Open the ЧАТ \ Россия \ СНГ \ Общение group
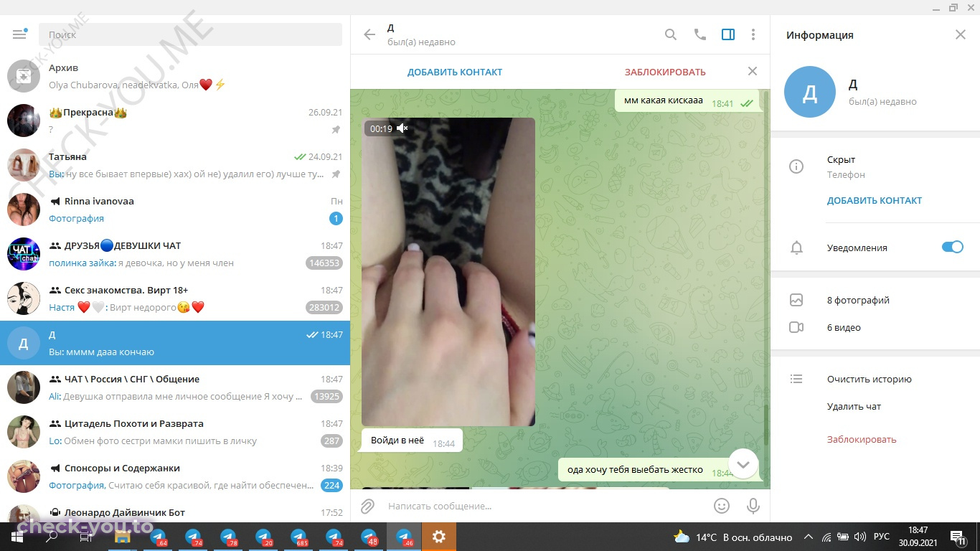The width and height of the screenshot is (980, 551). [175, 387]
